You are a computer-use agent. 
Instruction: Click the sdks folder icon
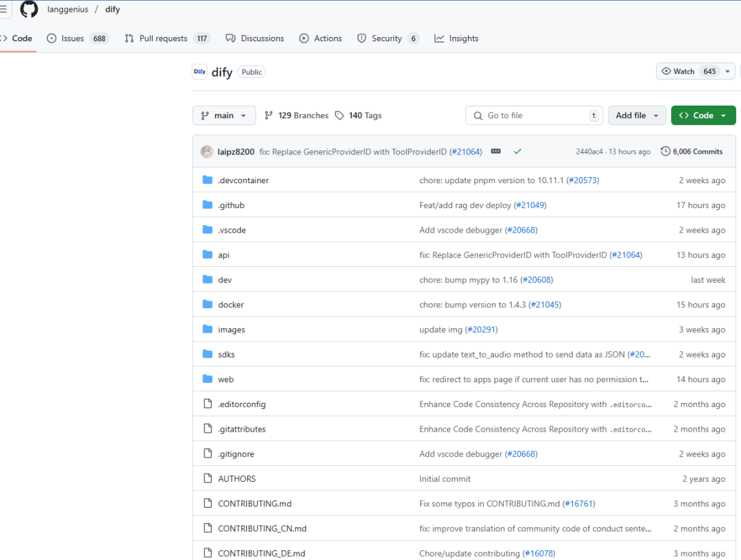click(207, 354)
